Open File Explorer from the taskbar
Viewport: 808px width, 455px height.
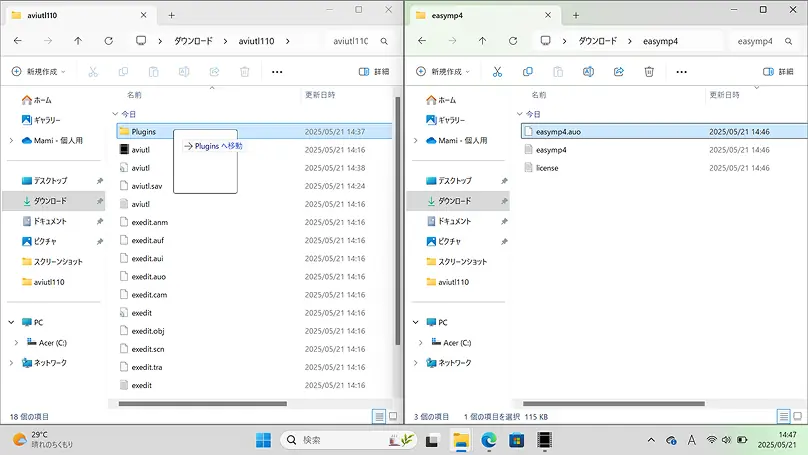pyautogui.click(x=461, y=440)
